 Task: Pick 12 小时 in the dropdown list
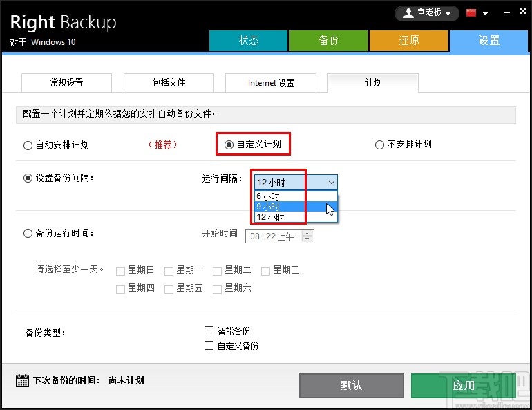pos(296,217)
